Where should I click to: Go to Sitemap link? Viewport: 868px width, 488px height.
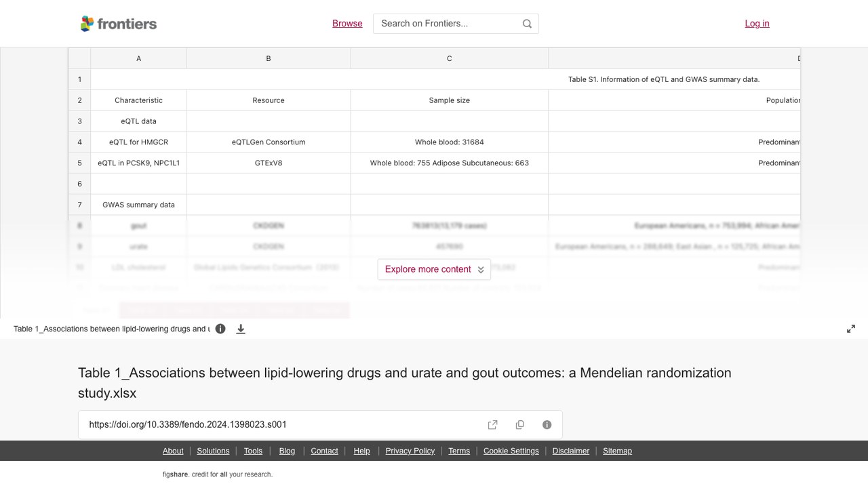(x=617, y=451)
